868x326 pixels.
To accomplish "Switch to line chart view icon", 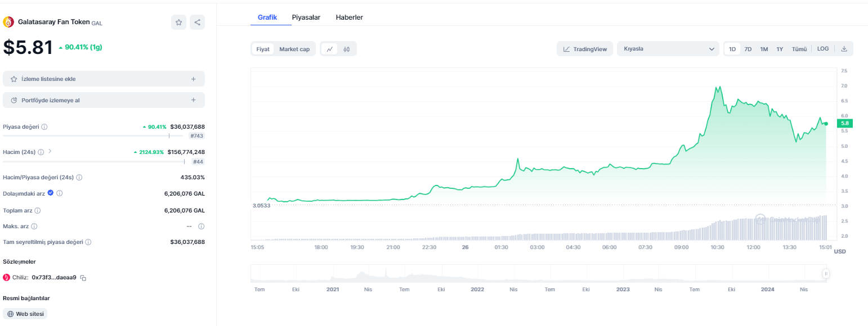I will tap(329, 49).
